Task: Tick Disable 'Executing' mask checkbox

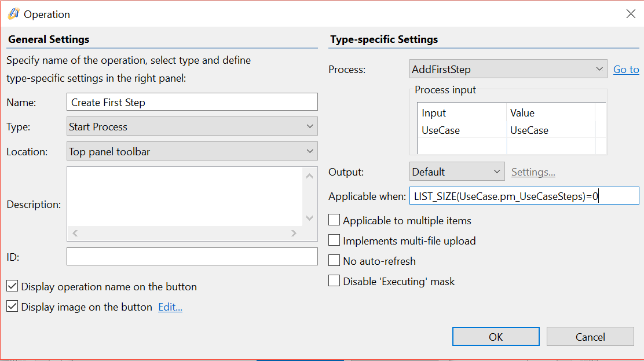Action: tap(334, 281)
